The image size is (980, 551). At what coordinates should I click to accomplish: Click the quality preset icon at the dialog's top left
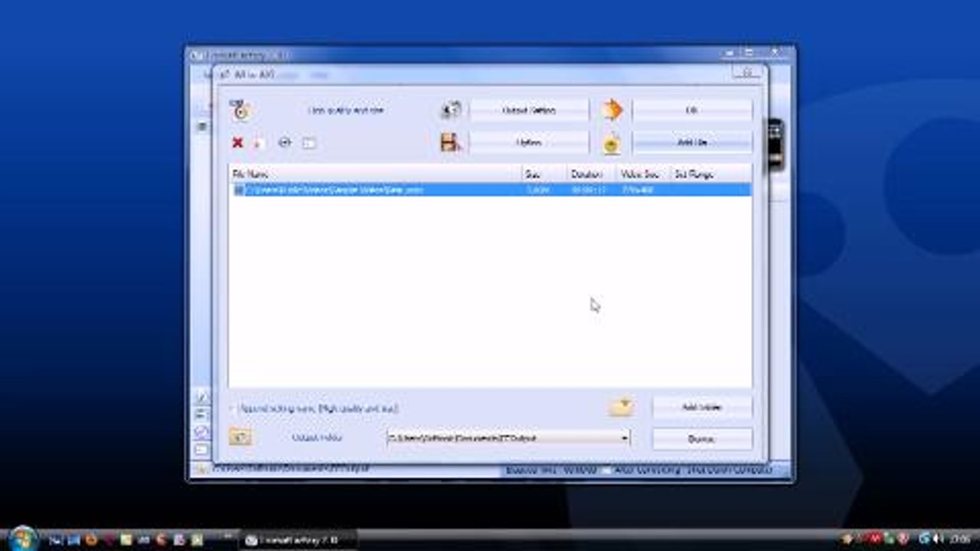pyautogui.click(x=241, y=110)
